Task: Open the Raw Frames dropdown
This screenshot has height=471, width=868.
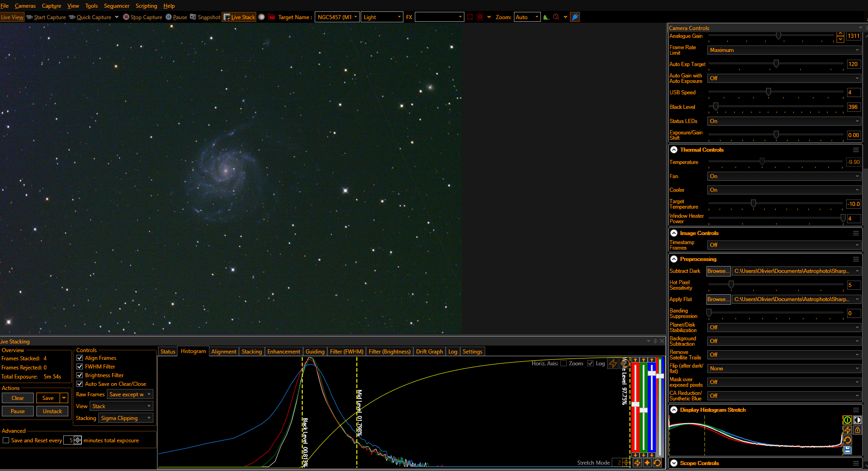Action: coord(130,394)
